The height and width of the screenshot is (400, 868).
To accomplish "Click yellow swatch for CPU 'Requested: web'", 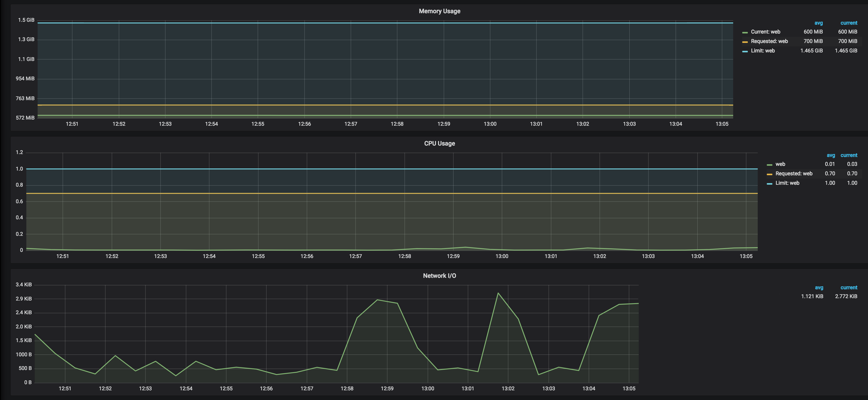I will pyautogui.click(x=769, y=174).
